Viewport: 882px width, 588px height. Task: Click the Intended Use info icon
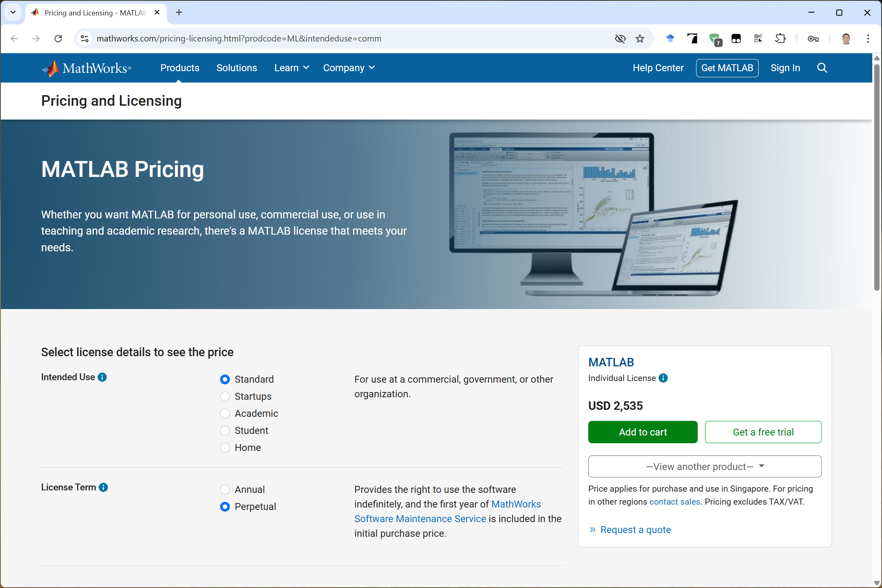point(103,377)
